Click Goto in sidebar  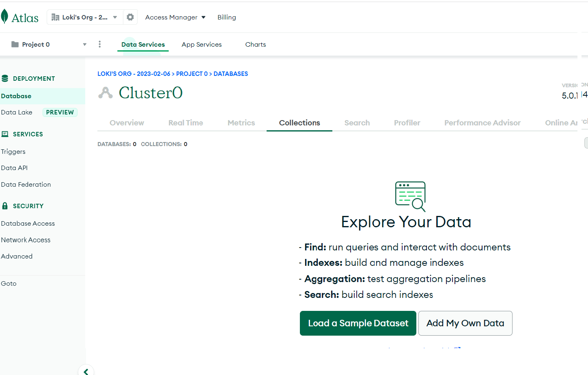coord(9,284)
